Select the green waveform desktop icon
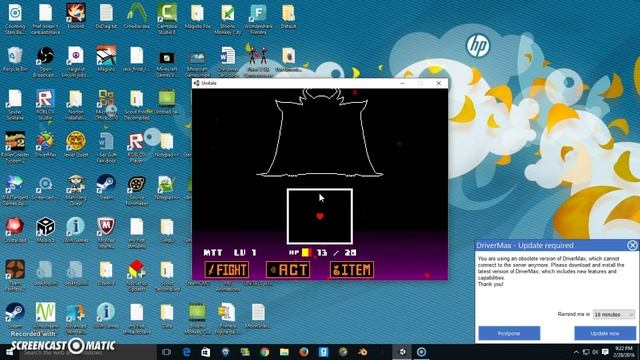Image resolution: width=640 pixels, height=360 pixels. (x=45, y=316)
